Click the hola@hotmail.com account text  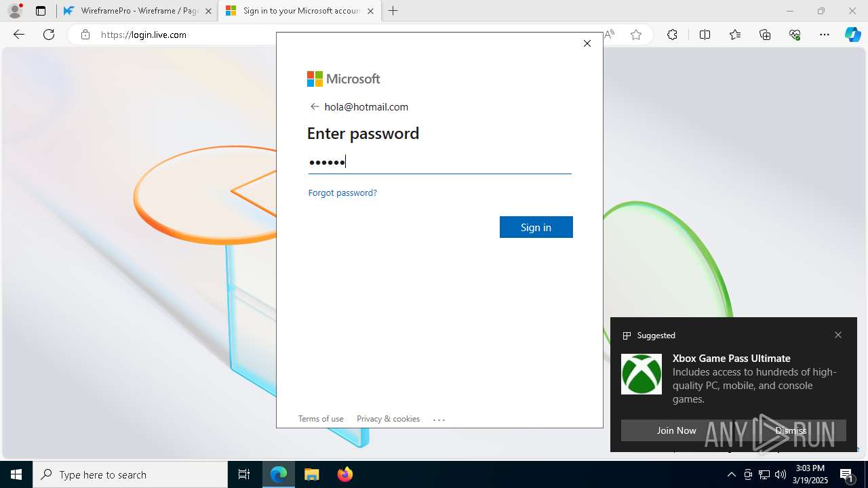pyautogui.click(x=366, y=106)
